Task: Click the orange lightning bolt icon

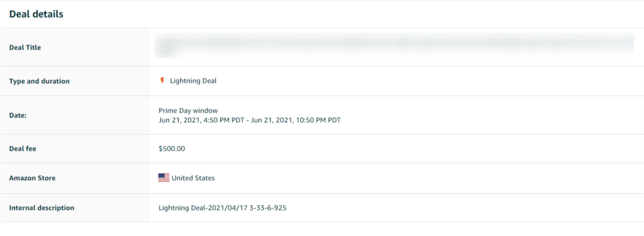Action: coord(162,81)
